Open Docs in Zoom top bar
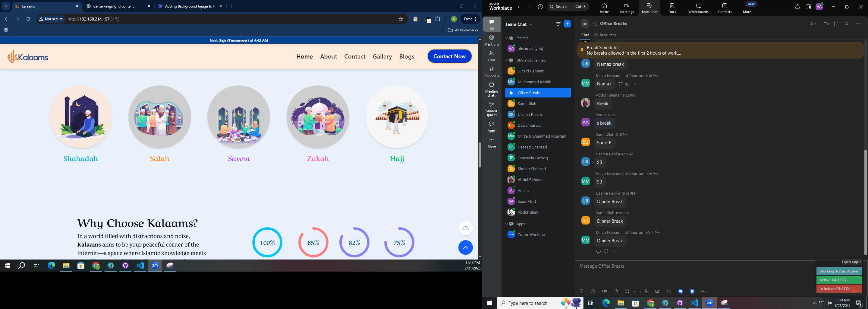 (672, 8)
